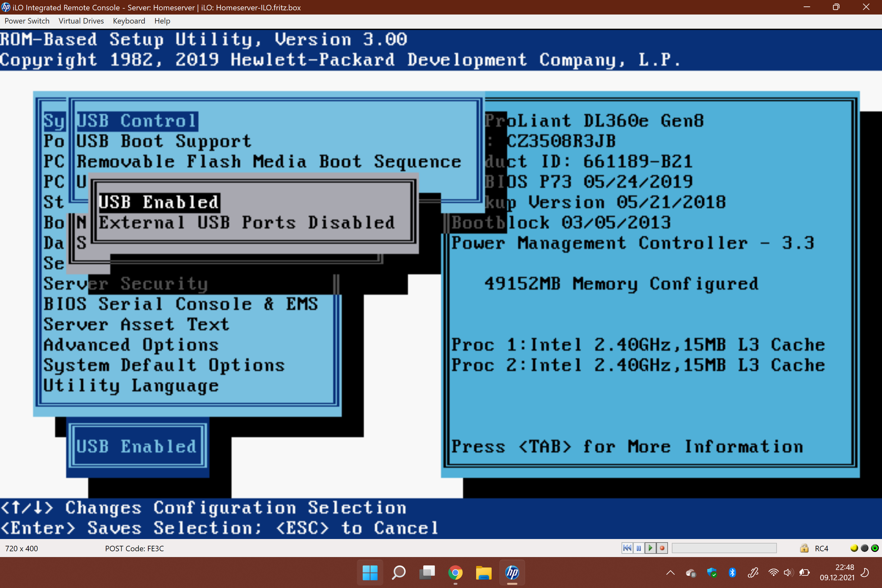Click the yellow health LED indicator

tap(854, 548)
